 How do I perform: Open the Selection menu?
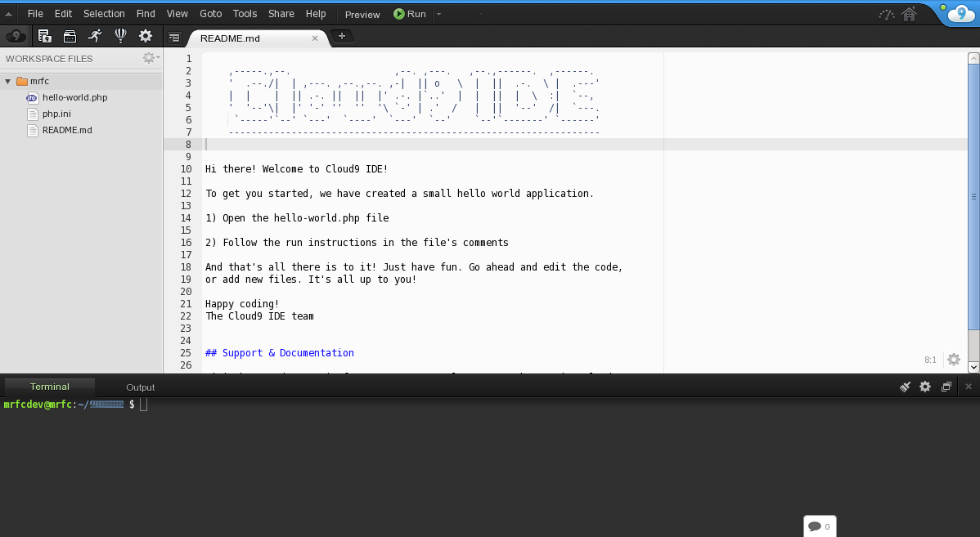click(x=105, y=14)
